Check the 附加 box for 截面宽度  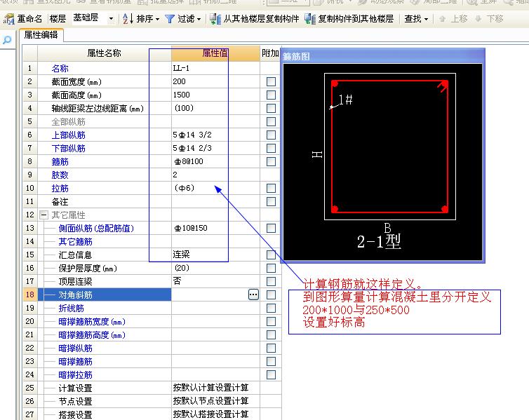click(271, 81)
